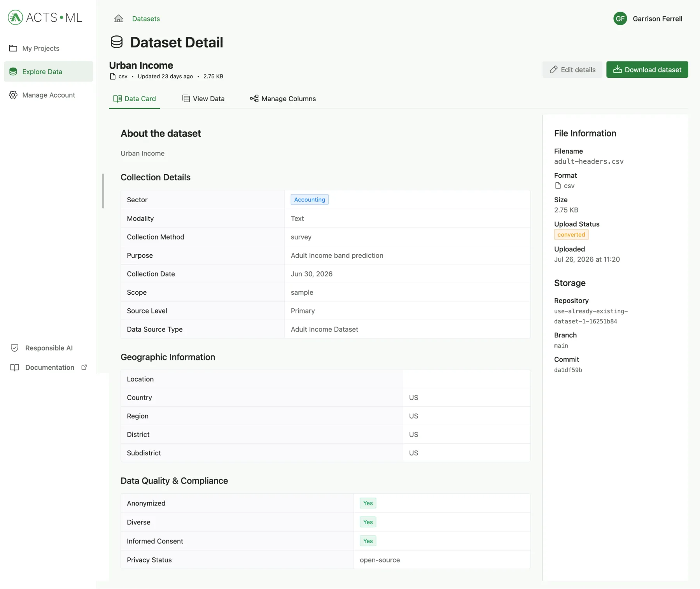700x589 pixels.
Task: Click the Data Card tab icon
Action: (x=117, y=99)
